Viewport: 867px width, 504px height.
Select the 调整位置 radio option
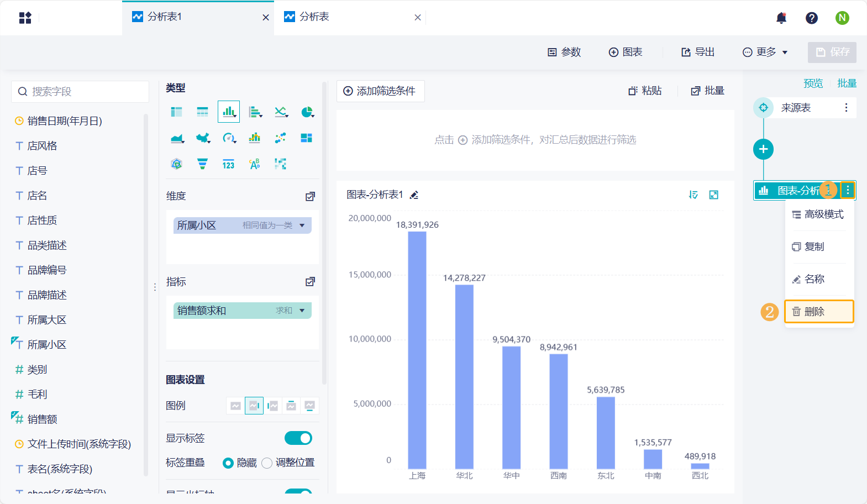tap(267, 463)
